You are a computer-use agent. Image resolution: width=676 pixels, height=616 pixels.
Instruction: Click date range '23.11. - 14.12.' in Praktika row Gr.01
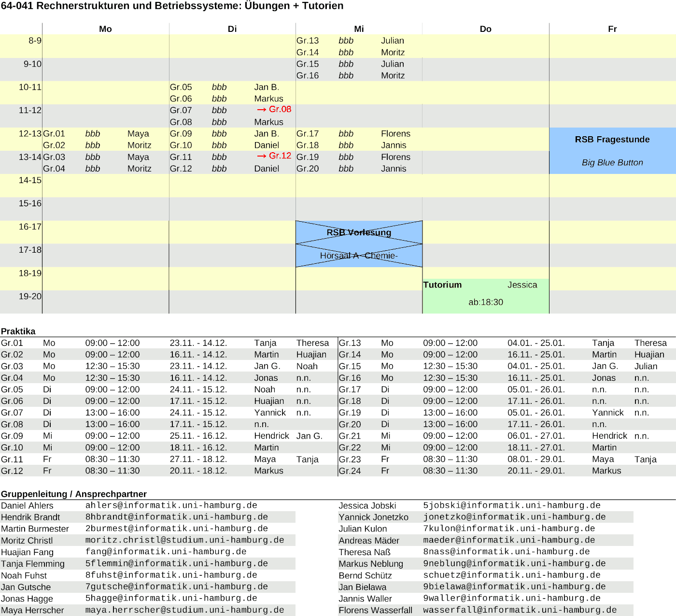[x=198, y=343]
